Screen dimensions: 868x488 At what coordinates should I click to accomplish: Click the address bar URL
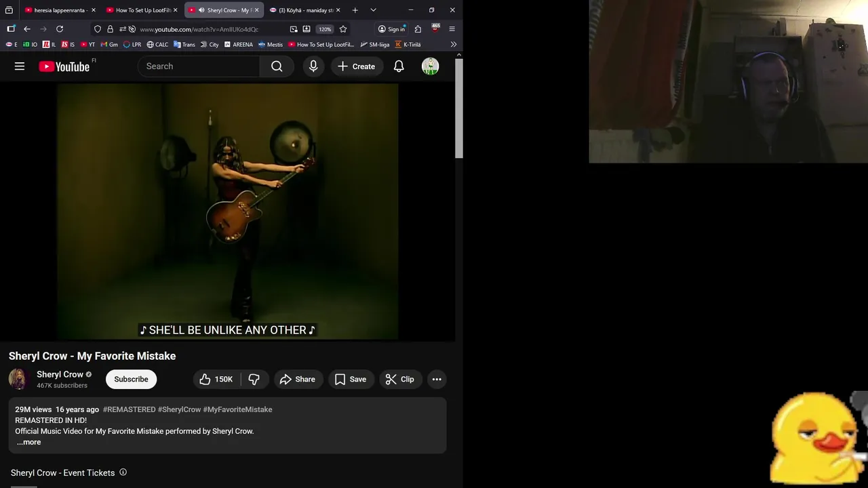coord(199,29)
